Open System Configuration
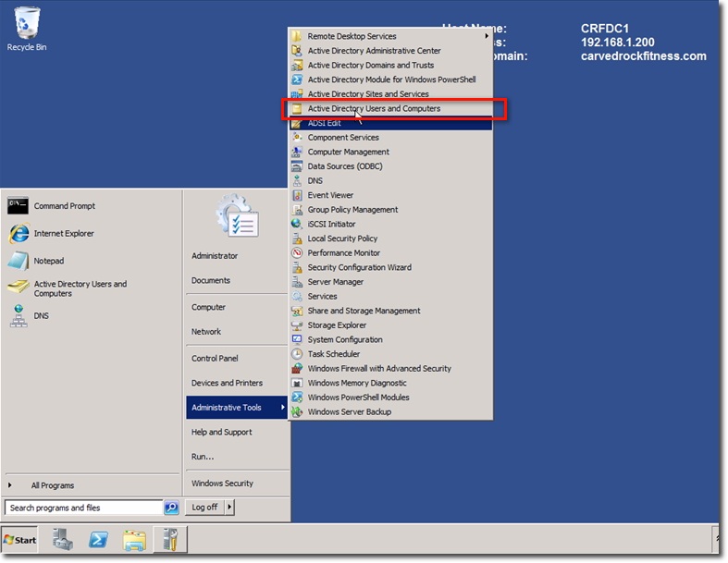This screenshot has width=728, height=563. [390, 340]
